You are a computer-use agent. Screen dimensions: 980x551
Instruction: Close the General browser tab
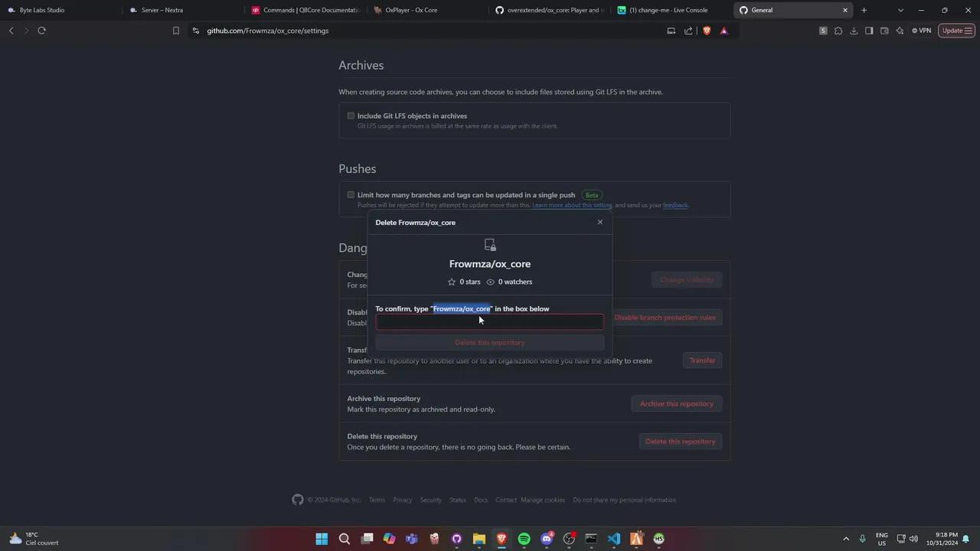[x=845, y=10]
